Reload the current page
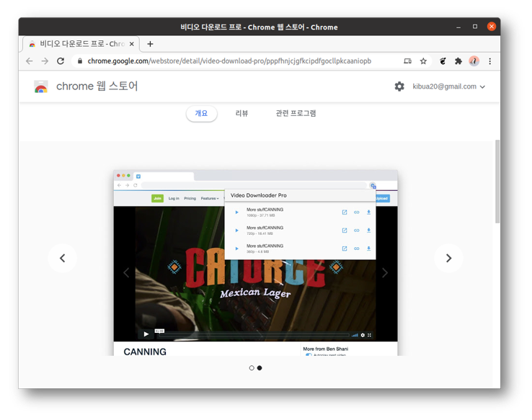 [x=61, y=61]
